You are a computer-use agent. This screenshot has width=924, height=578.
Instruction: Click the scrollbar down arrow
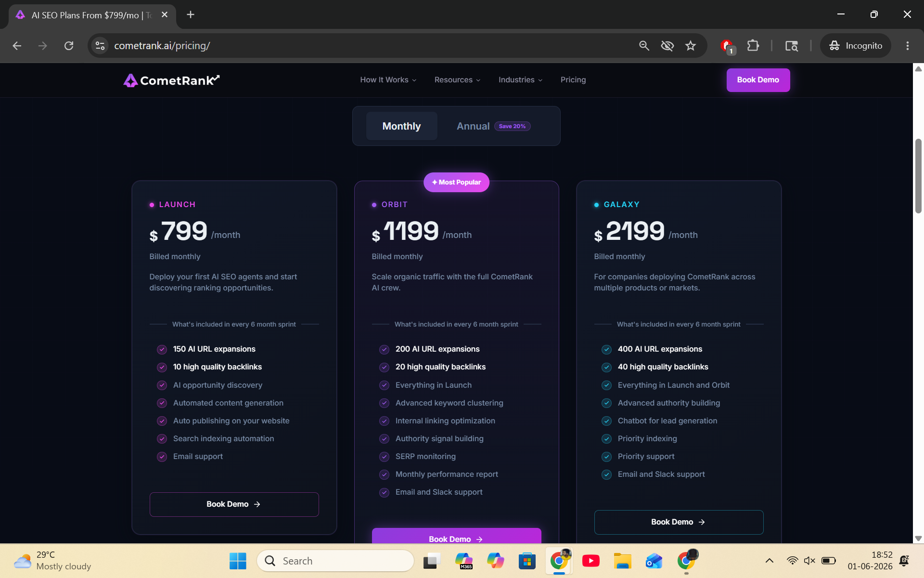point(918,539)
